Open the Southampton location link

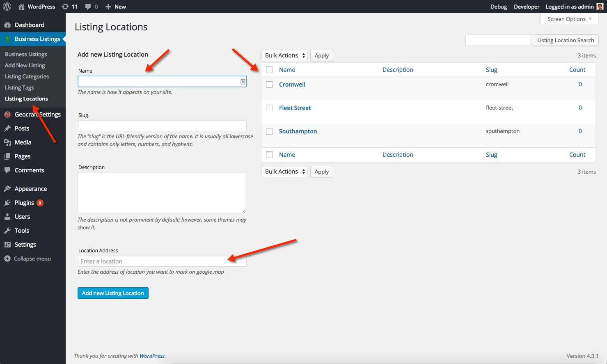(298, 131)
